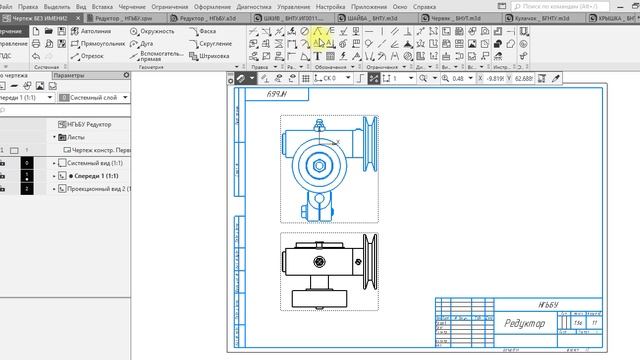Select Вспомогательная прямая tool
640x360 pixels.
coord(157,56)
